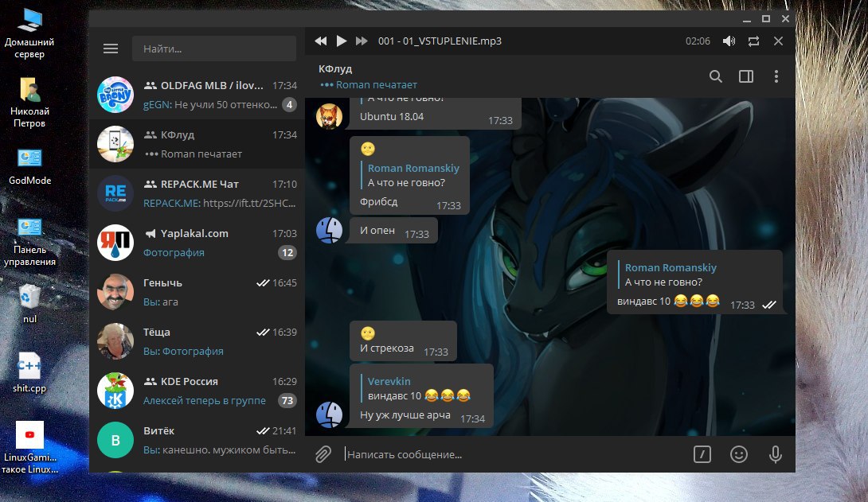Image resolution: width=868 pixels, height=502 pixels.
Task: Select the GodMode desktop icon
Action: click(29, 165)
